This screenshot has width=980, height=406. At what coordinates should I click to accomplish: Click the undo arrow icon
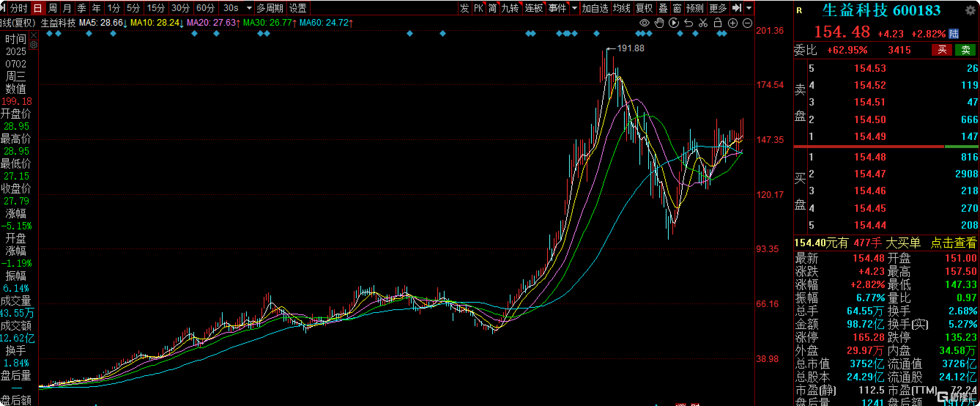(x=688, y=23)
